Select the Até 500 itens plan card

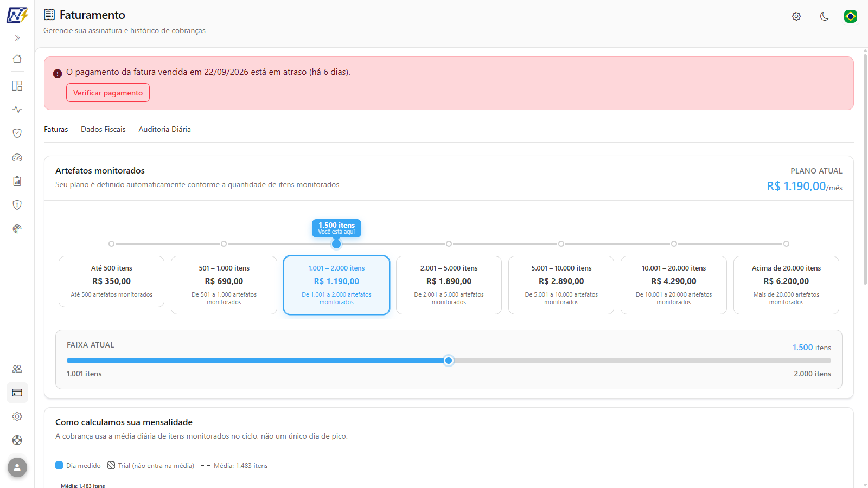coord(112,282)
